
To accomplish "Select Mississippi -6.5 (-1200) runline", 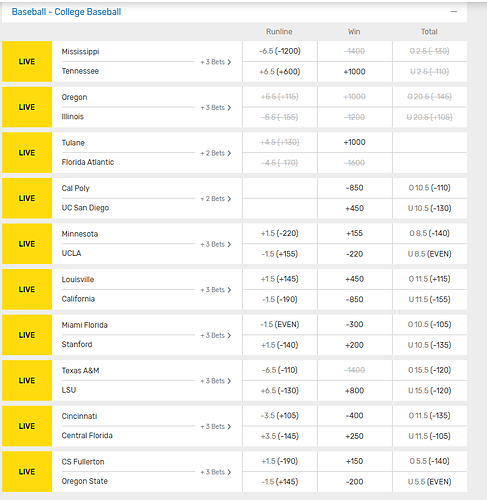I will (280, 51).
